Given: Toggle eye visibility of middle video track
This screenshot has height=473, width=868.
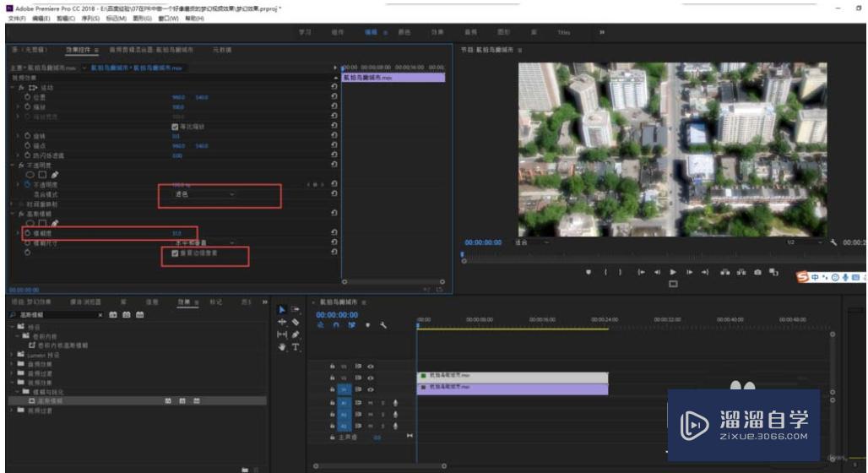Looking at the screenshot, I should (371, 378).
